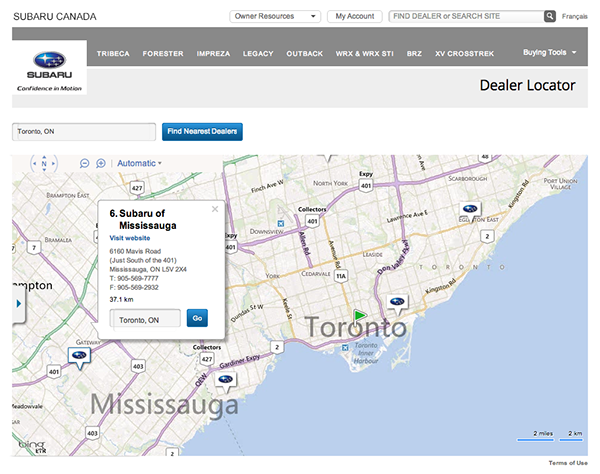
Task: Open the Terms of Use link
Action: pyautogui.click(x=568, y=463)
